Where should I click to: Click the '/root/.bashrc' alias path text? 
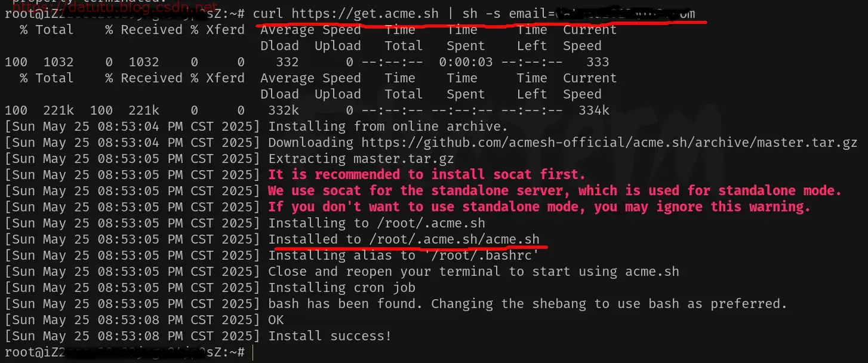(481, 256)
